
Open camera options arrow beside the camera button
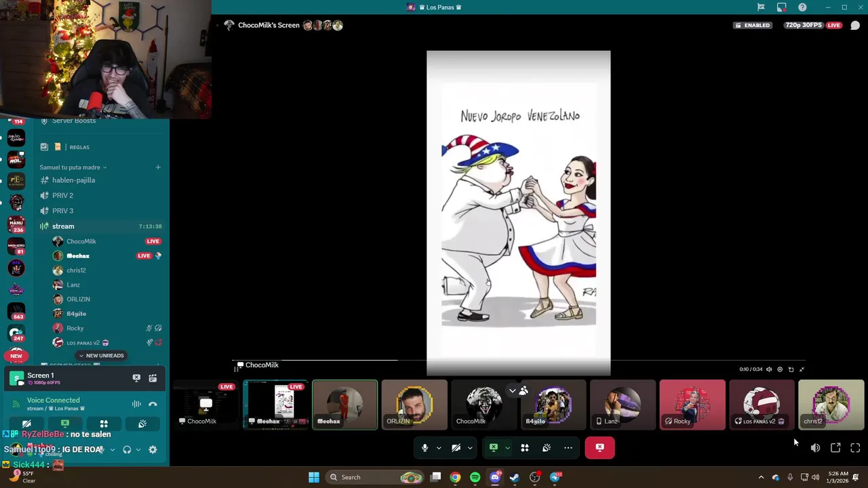tap(470, 448)
